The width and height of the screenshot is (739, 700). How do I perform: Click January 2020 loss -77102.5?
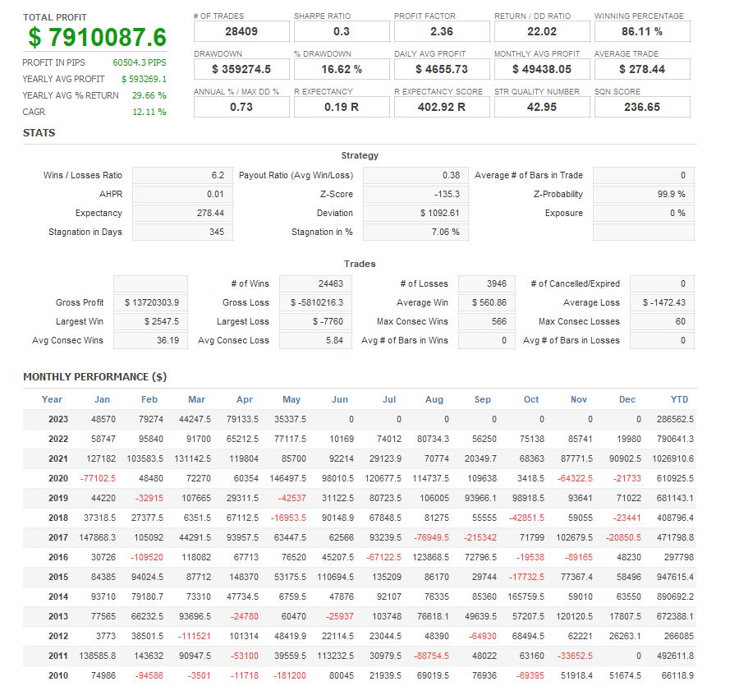tap(98, 479)
